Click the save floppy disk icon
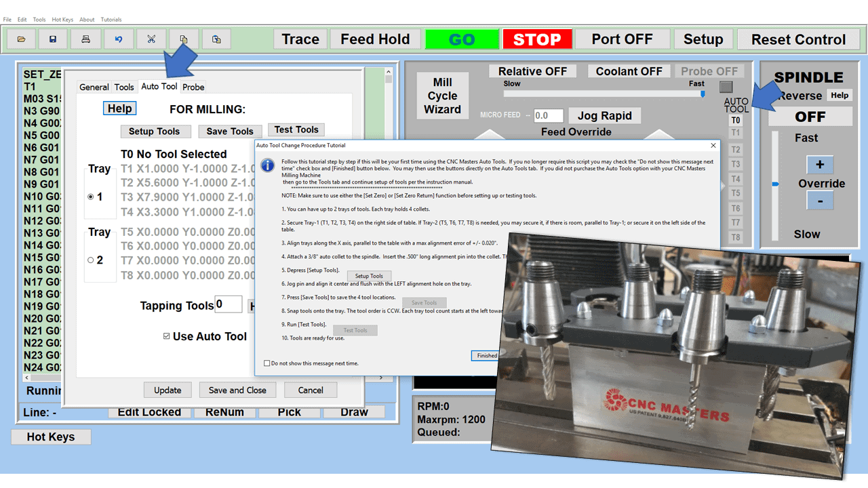Screen dimensions: 868x488 (53, 39)
